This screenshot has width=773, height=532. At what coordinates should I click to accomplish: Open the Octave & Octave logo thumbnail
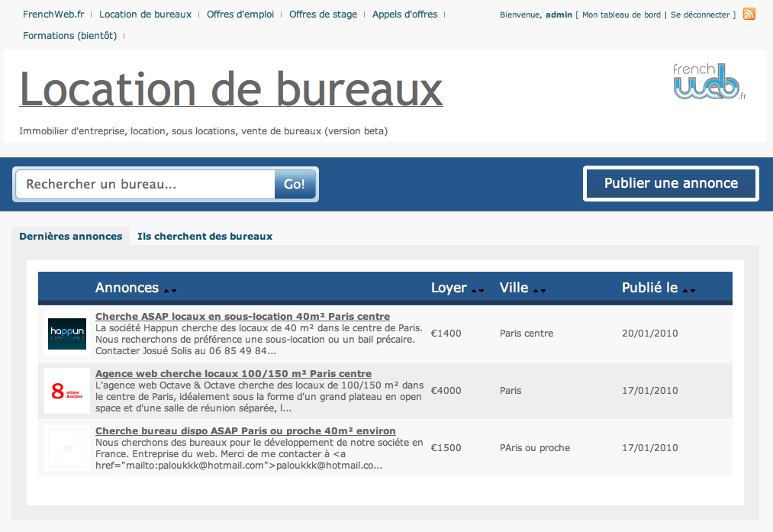(x=67, y=391)
